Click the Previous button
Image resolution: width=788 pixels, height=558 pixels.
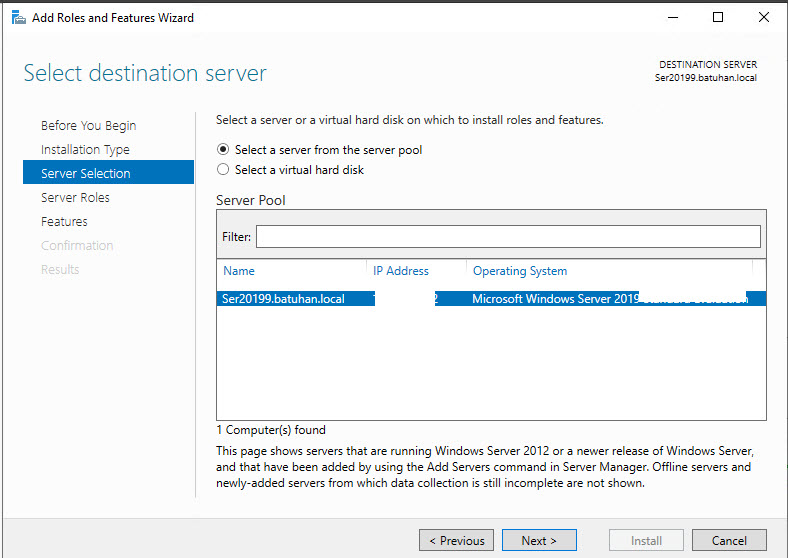click(456, 540)
